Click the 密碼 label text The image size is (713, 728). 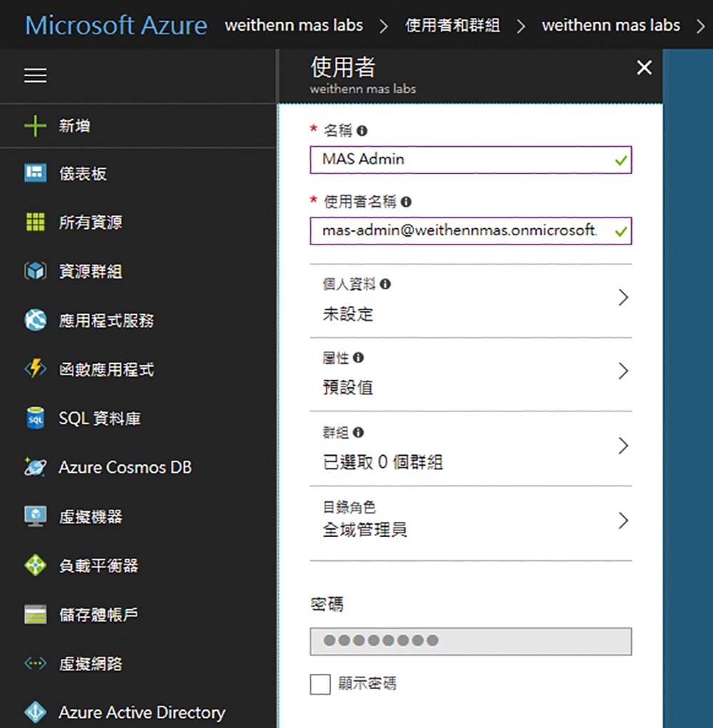[x=327, y=604]
